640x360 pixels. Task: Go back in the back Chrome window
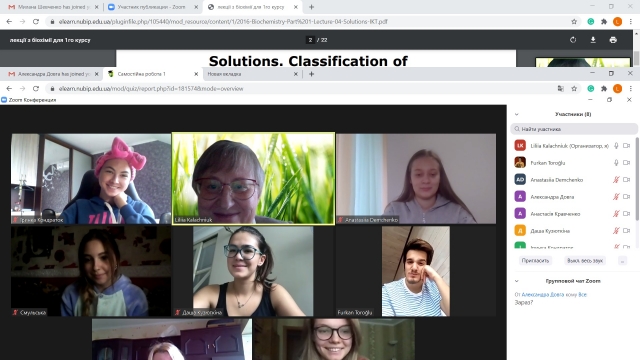(9, 22)
